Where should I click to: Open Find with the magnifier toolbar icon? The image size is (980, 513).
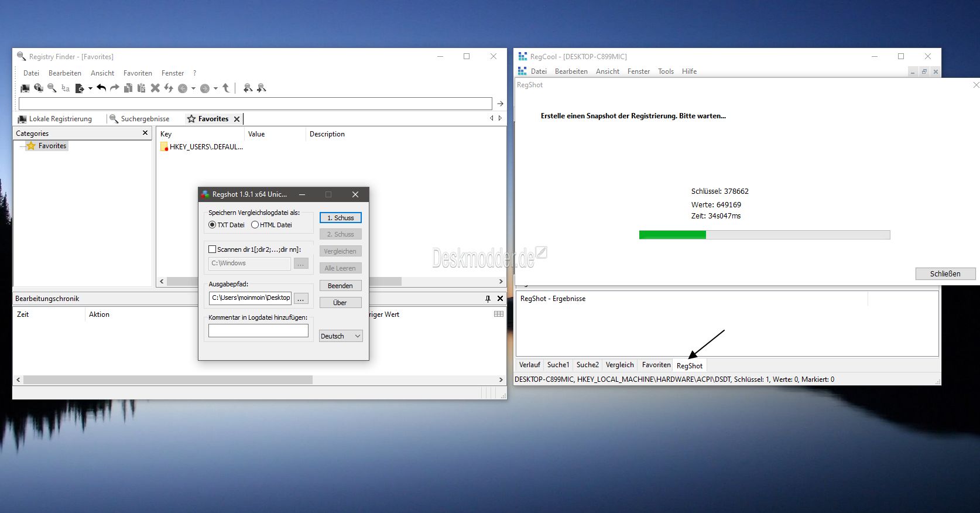(52, 88)
